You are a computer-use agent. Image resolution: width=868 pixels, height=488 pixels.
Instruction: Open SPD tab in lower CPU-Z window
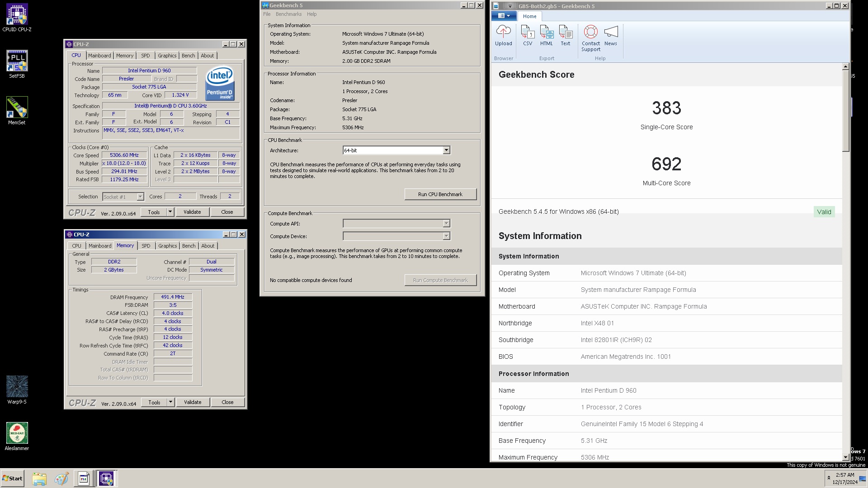(146, 246)
